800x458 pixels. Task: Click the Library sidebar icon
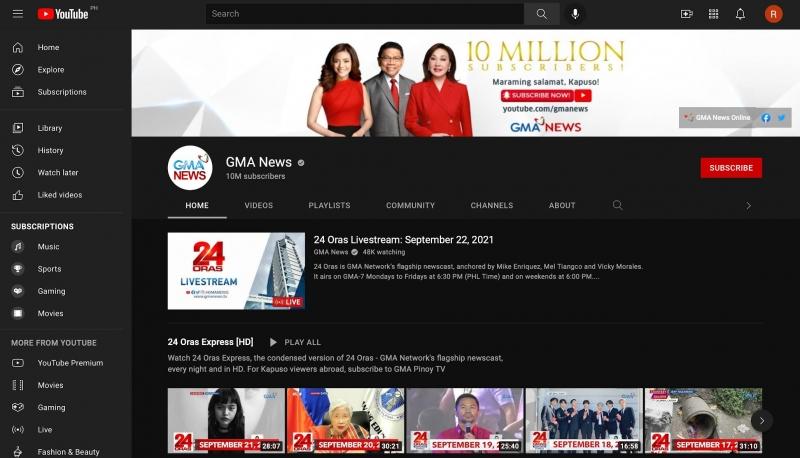[x=18, y=128]
